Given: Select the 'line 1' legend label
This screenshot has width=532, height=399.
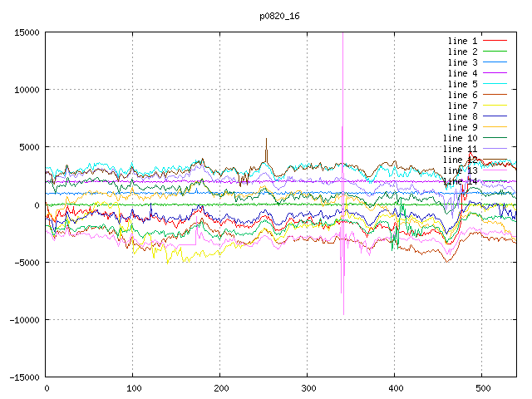Looking at the screenshot, I should pos(463,41).
